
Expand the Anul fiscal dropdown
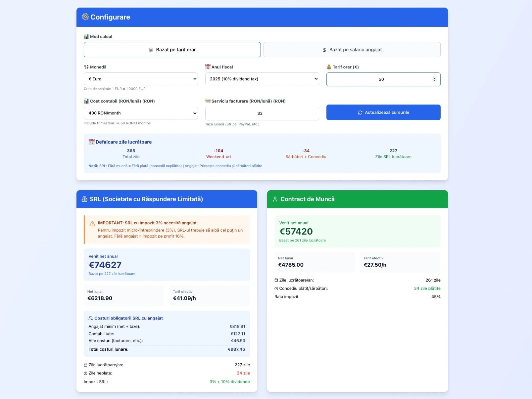pos(262,79)
